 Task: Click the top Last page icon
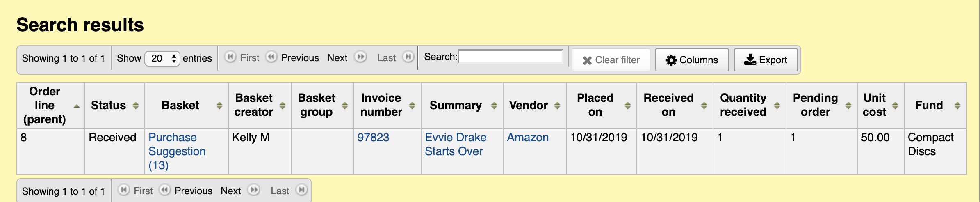pyautogui.click(x=408, y=57)
